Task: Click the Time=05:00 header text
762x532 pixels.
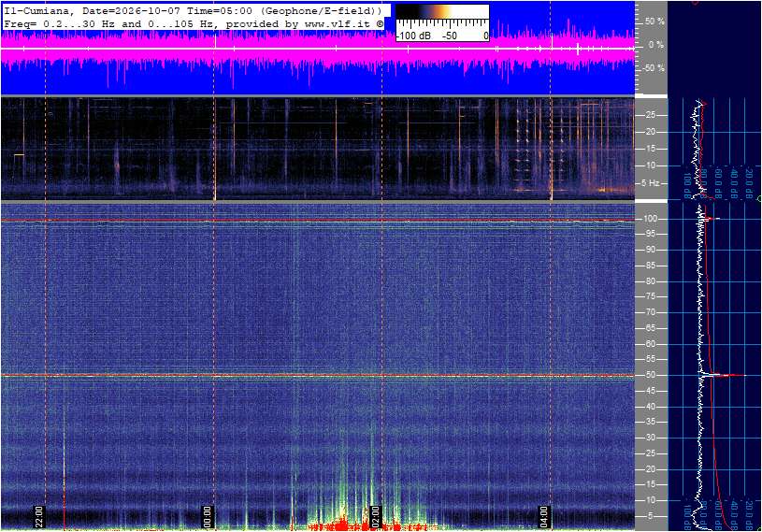Action: click(x=220, y=10)
